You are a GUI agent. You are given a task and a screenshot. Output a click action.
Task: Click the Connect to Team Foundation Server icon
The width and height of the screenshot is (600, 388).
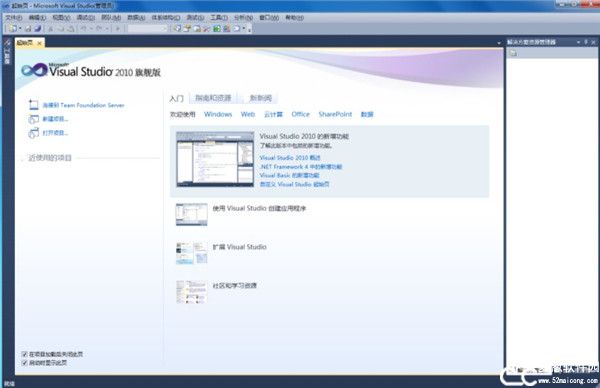pyautogui.click(x=33, y=105)
